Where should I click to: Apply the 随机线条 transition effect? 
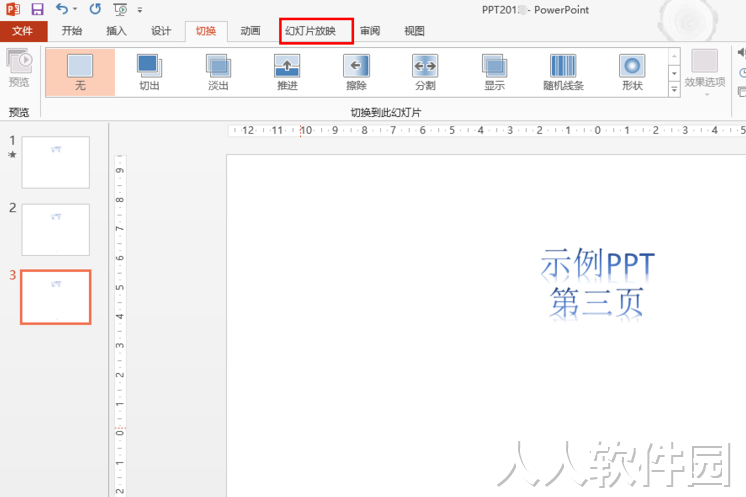(x=563, y=73)
